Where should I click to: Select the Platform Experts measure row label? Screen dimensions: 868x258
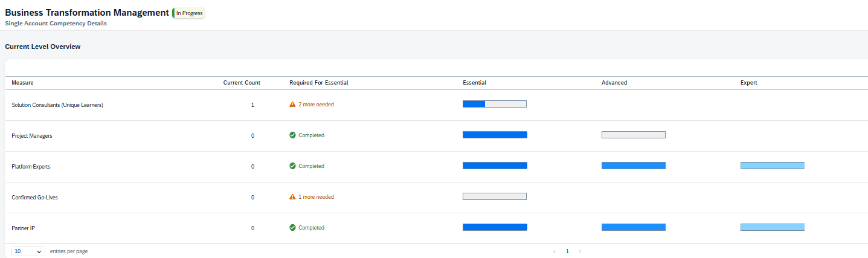pyautogui.click(x=31, y=167)
